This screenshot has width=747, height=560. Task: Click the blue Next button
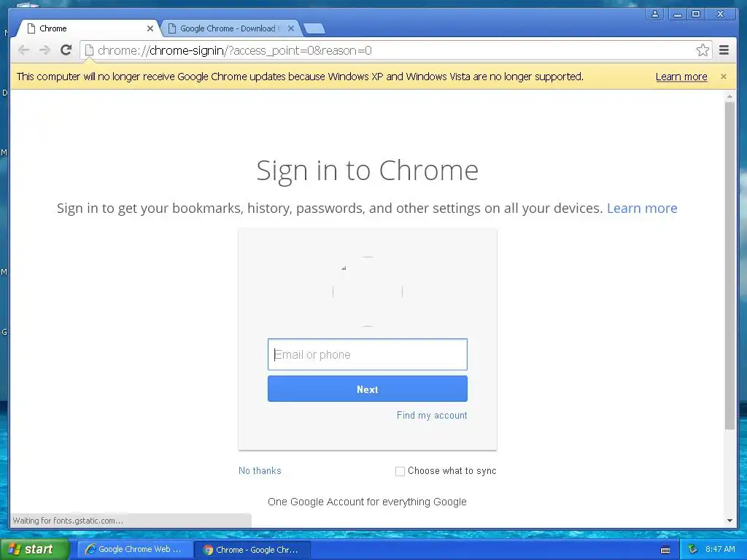[x=368, y=389]
